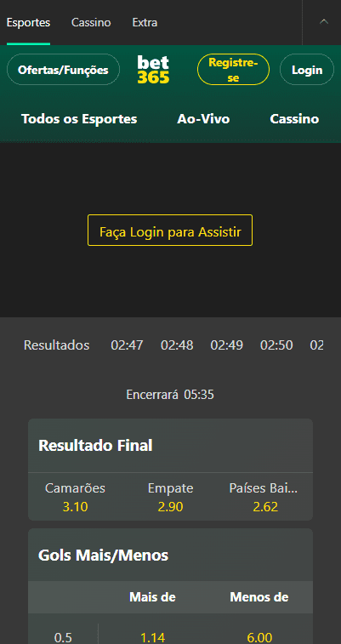Open Todos os Esportes menu
This screenshot has width=341, height=644.
[x=79, y=119]
